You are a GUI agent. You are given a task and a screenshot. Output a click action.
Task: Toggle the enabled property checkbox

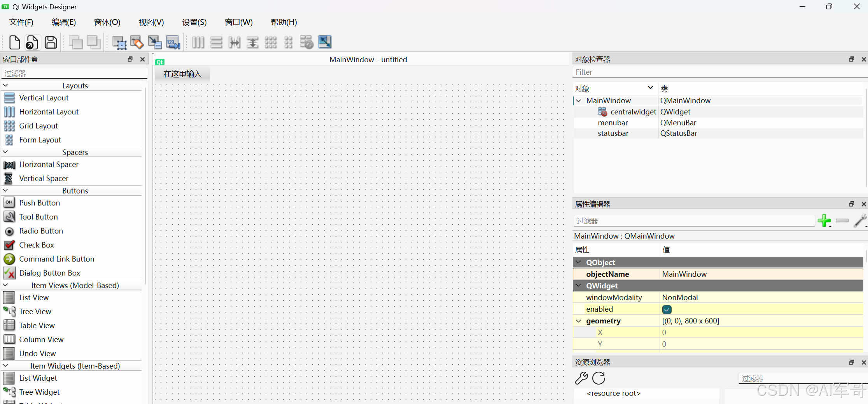point(667,309)
